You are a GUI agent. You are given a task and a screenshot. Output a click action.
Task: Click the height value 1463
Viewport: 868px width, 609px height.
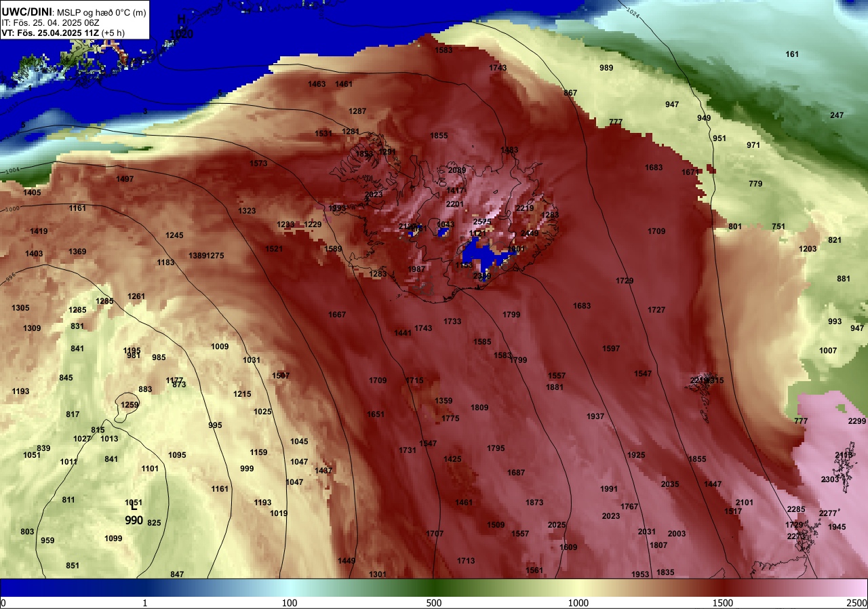tap(317, 84)
